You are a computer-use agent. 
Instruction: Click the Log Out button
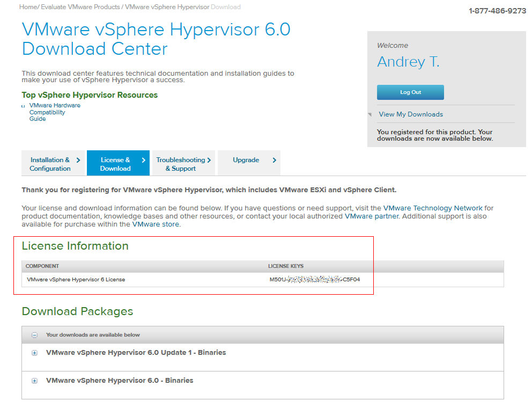(x=410, y=92)
